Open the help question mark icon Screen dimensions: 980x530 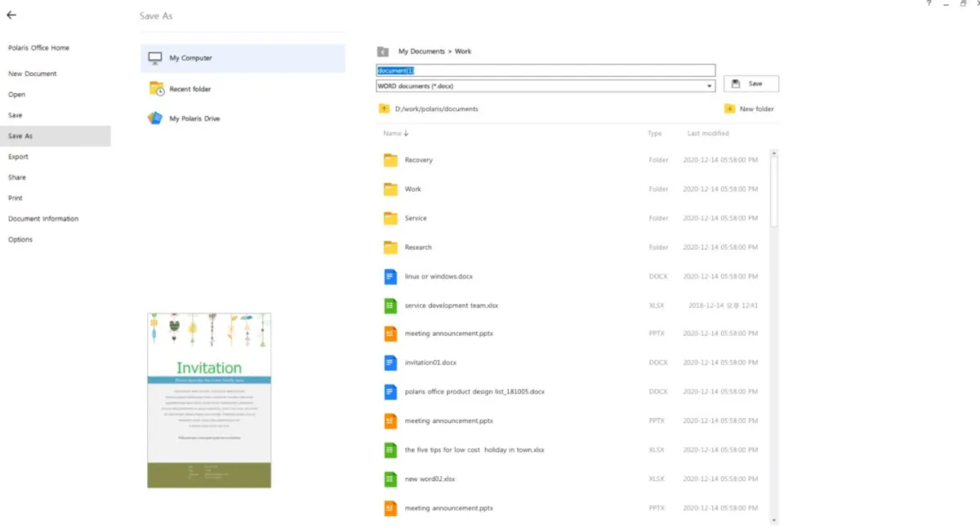click(929, 5)
